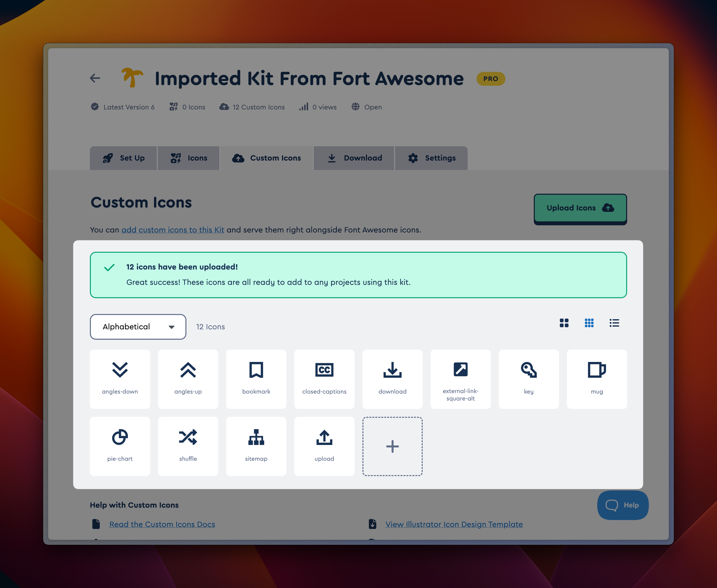The height and width of the screenshot is (588, 717).
Task: Open the closed-captions icon tile
Action: click(324, 379)
